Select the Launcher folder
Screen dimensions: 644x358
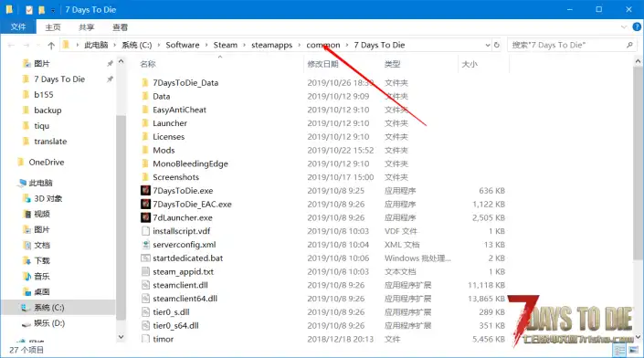point(170,123)
